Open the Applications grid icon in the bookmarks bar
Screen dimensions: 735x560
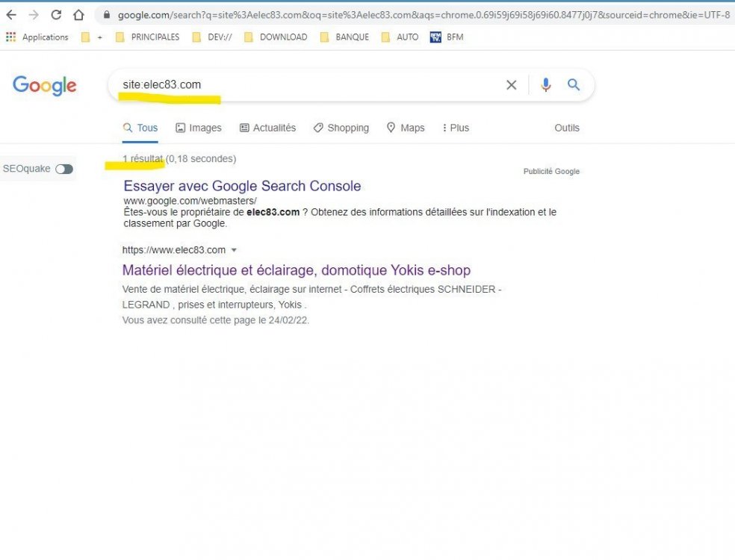click(10, 37)
